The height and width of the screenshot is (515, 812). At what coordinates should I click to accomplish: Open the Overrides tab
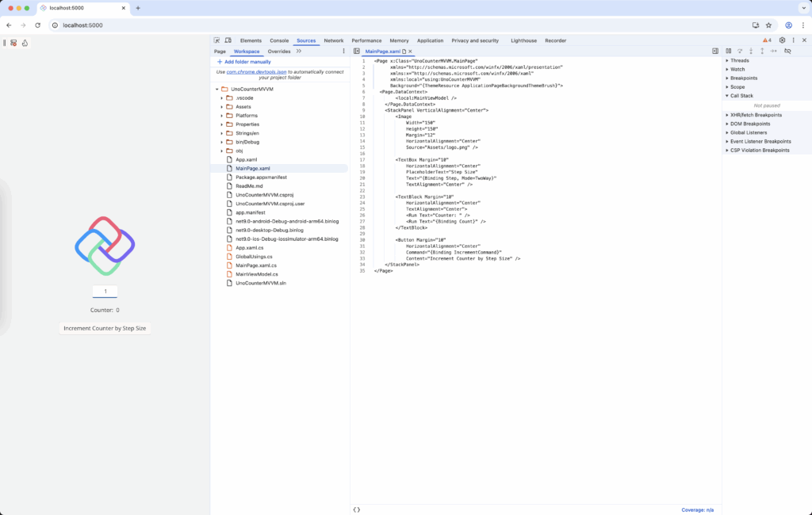(279, 51)
